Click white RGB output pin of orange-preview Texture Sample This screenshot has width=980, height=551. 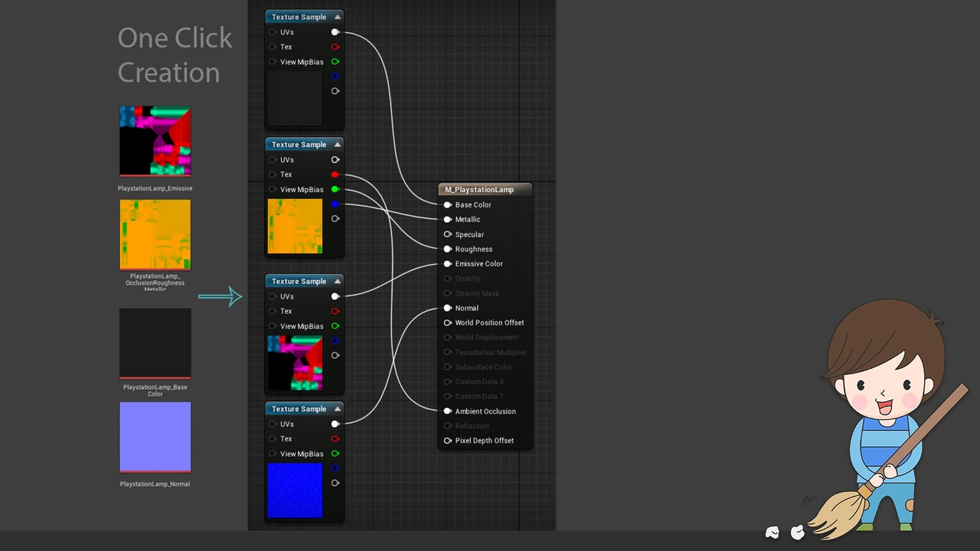pos(335,160)
